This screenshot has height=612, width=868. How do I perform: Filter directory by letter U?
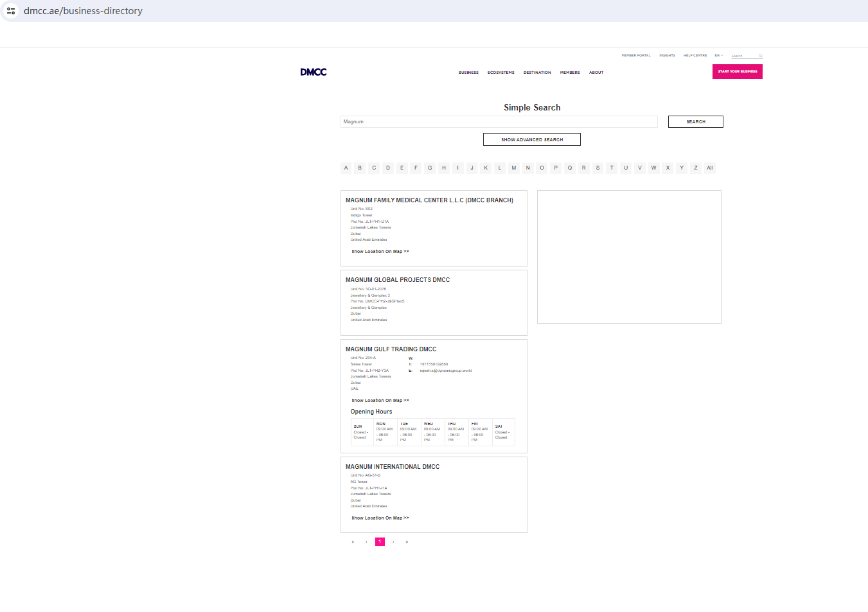point(626,168)
